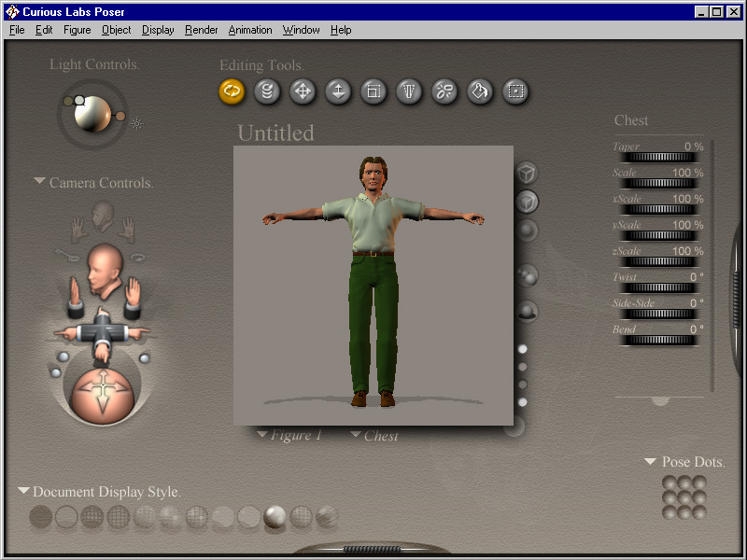Select the Scale editing tool
Screen dimensions: 747x560
(373, 91)
